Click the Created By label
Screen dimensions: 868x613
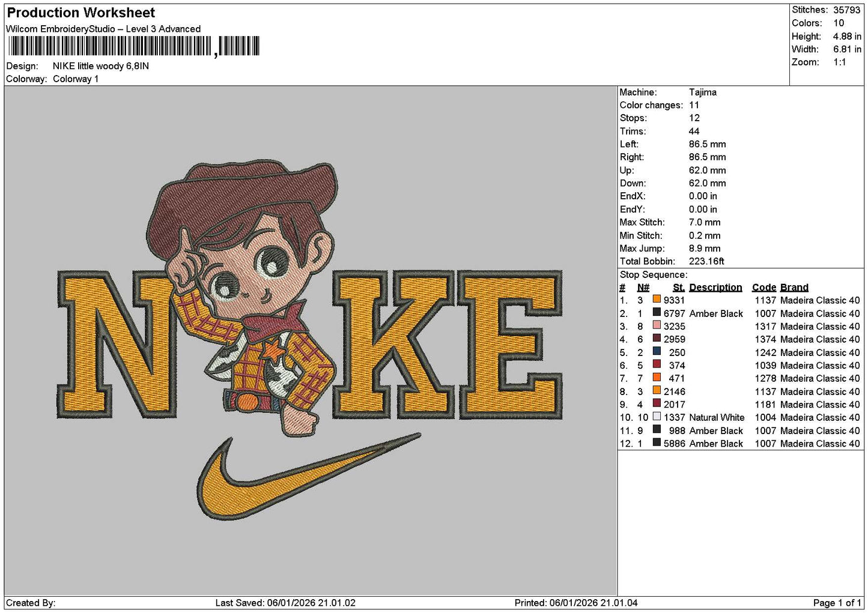coord(31,603)
